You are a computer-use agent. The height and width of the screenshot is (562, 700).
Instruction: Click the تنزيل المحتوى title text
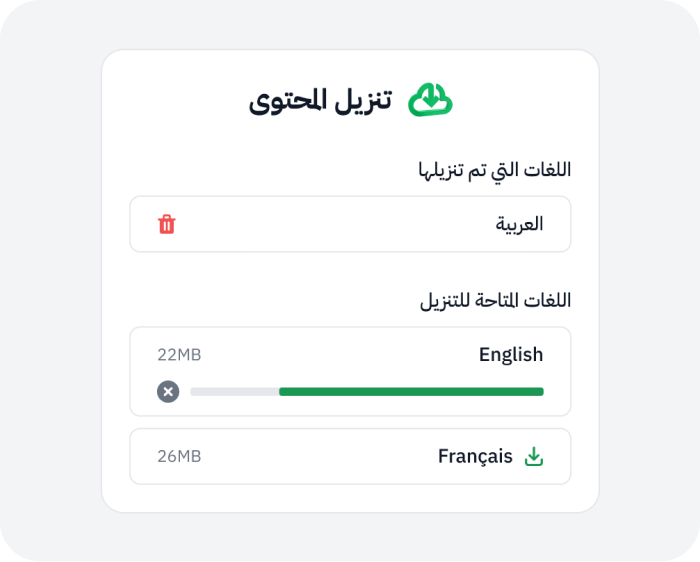click(320, 101)
